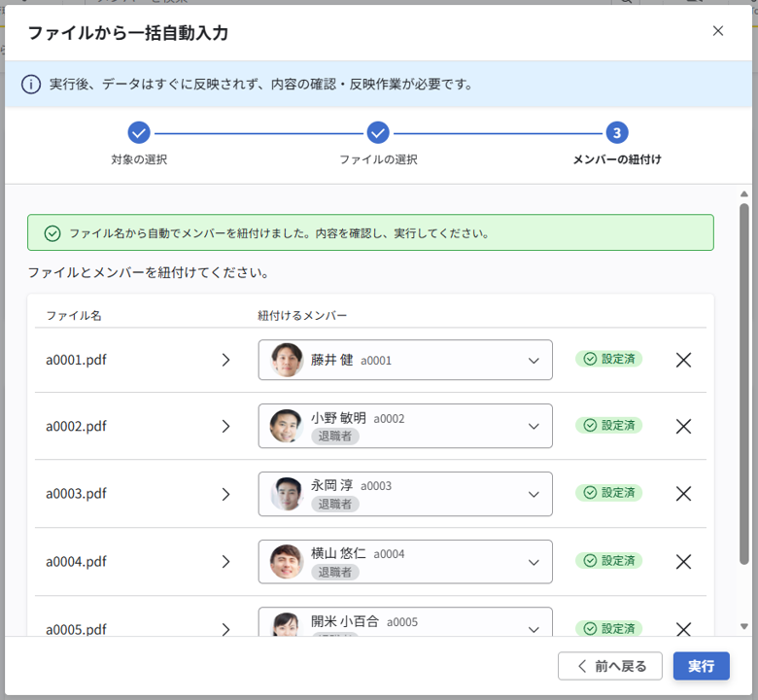Click 小野 敏明 avatar photo
Screen dimensions: 758x700
pyautogui.click(x=287, y=426)
